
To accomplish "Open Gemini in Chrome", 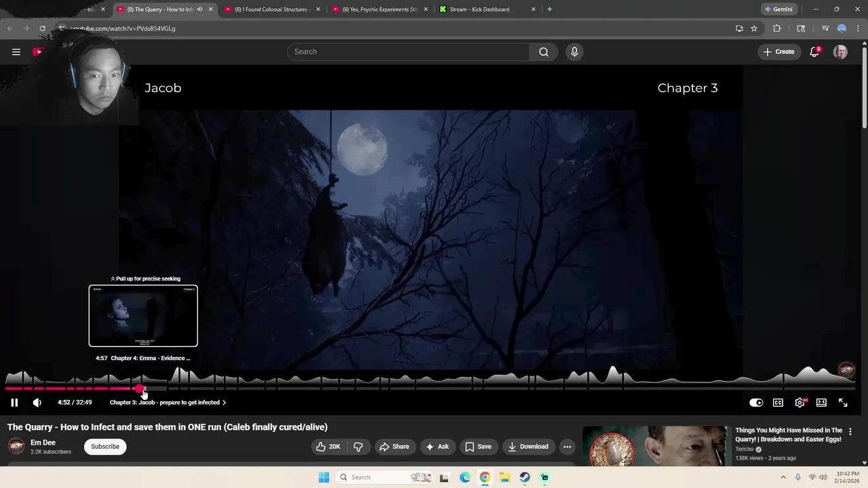I will 778,9.
